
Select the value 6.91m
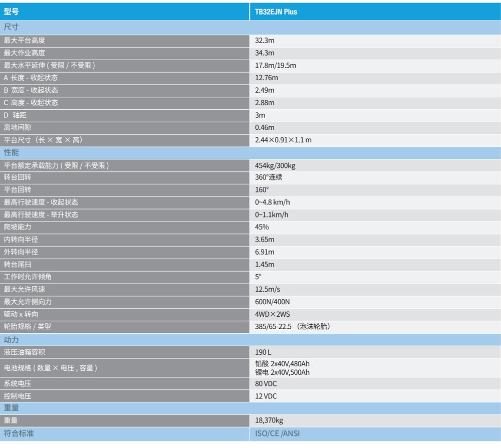(x=265, y=252)
